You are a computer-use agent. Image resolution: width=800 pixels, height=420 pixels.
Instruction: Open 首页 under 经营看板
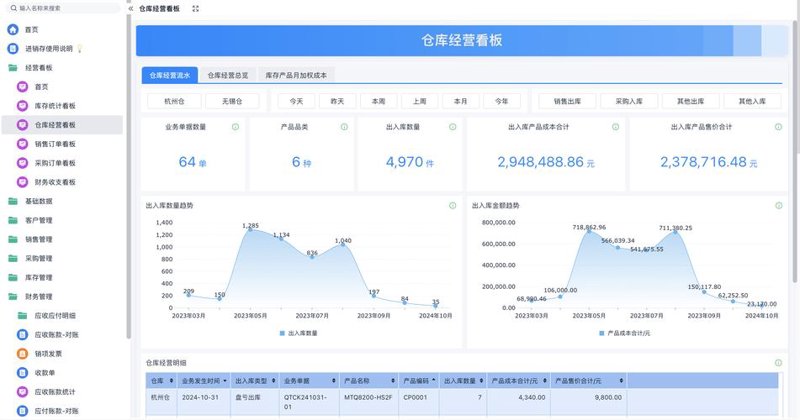pos(41,87)
